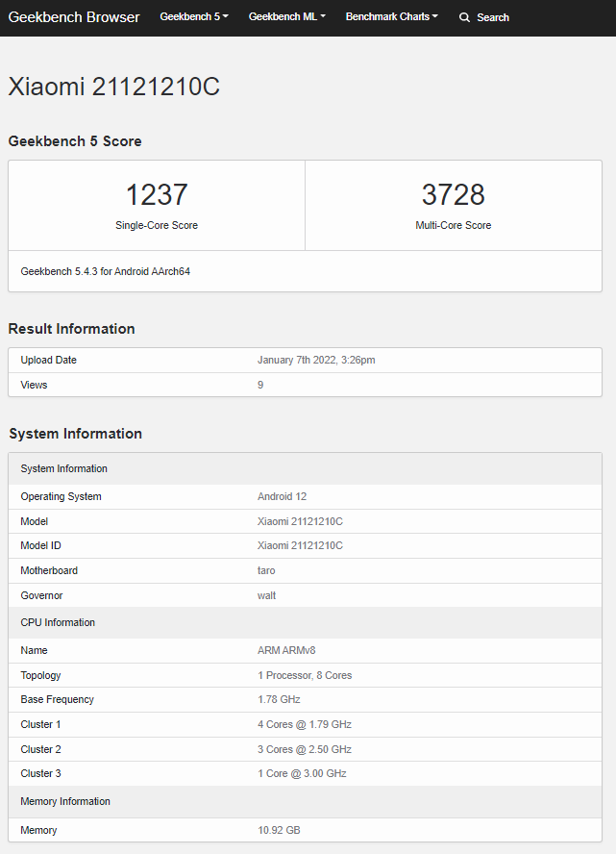Select CPU name ARM ARMv8
Viewport: 616px width, 854px height.
pyautogui.click(x=286, y=650)
